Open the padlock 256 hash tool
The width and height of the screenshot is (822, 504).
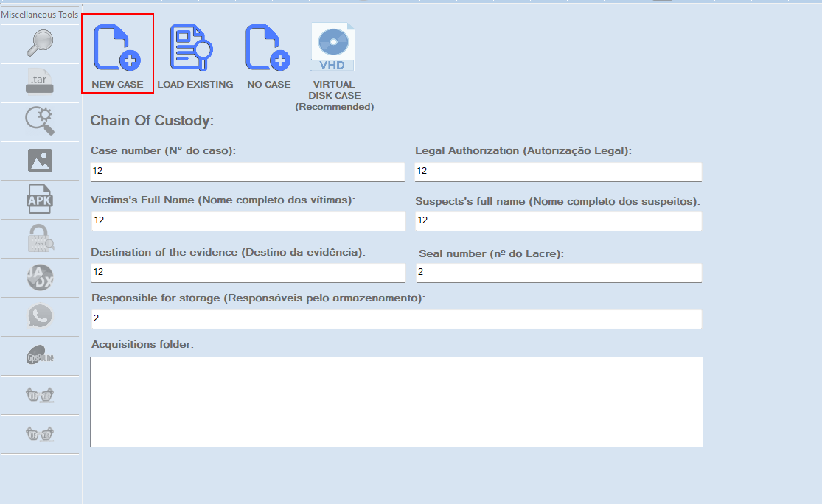coord(40,239)
